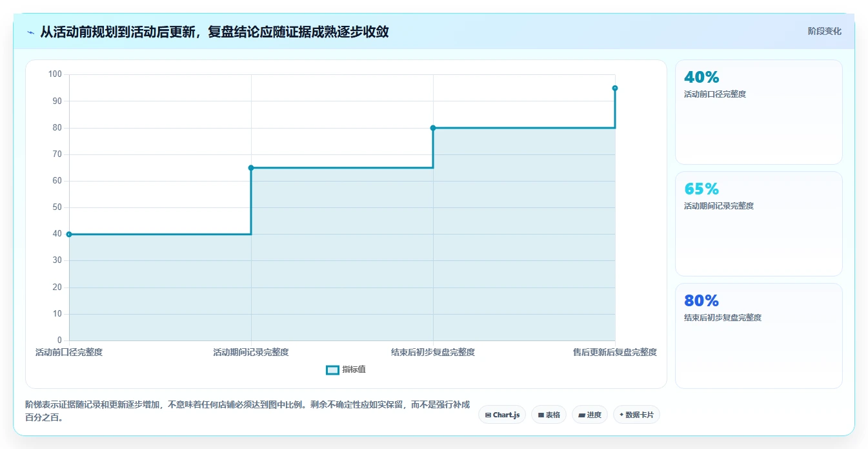This screenshot has height=449, width=868.
Task: Click the teal 指标值 legend color box
Action: click(332, 370)
